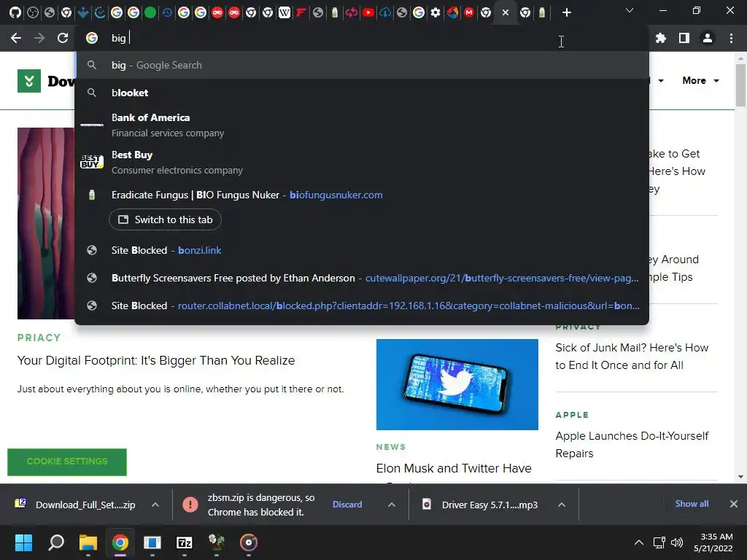Open the tab search chevron
The image size is (747, 560).
(x=630, y=10)
